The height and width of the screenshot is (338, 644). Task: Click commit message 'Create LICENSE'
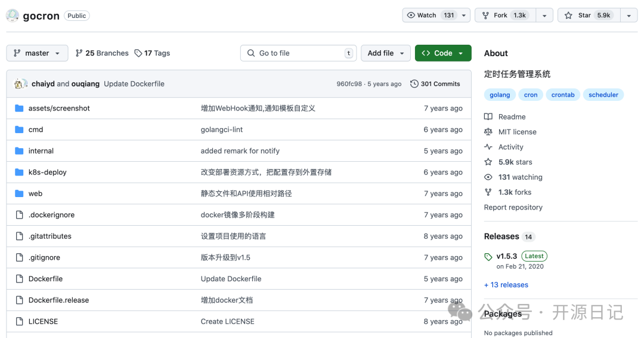[x=228, y=321]
